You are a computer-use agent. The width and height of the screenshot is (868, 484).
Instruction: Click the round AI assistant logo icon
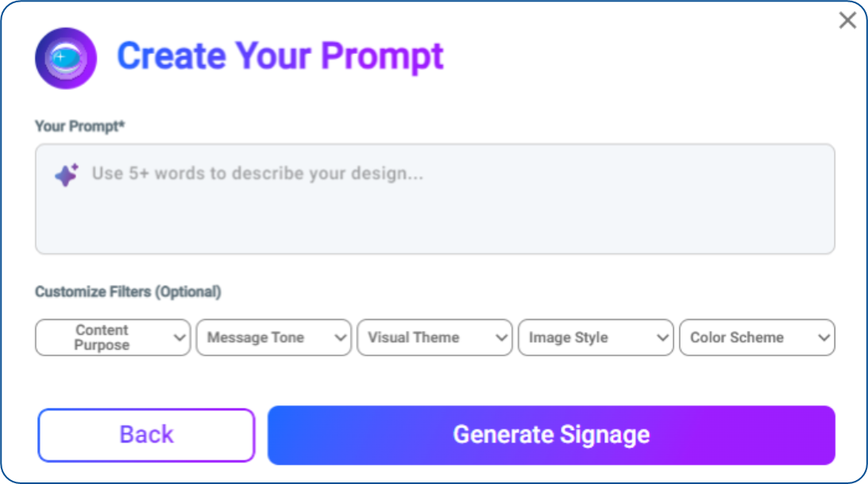coord(66,58)
